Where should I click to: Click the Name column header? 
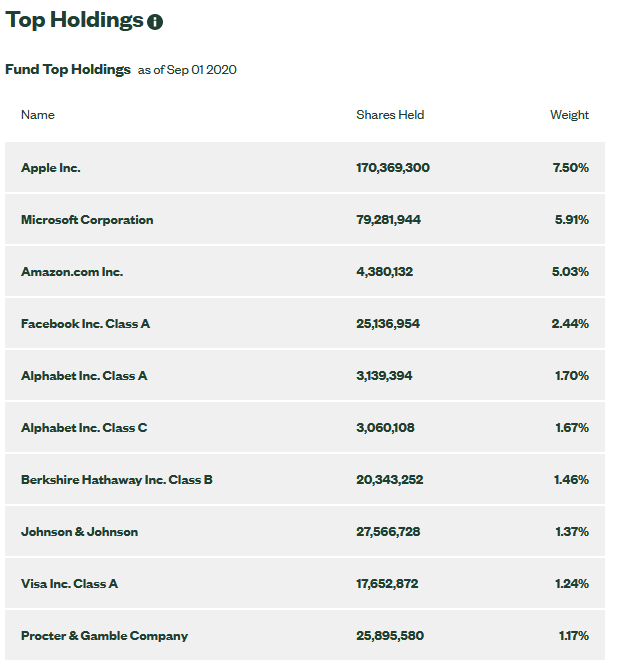(38, 115)
